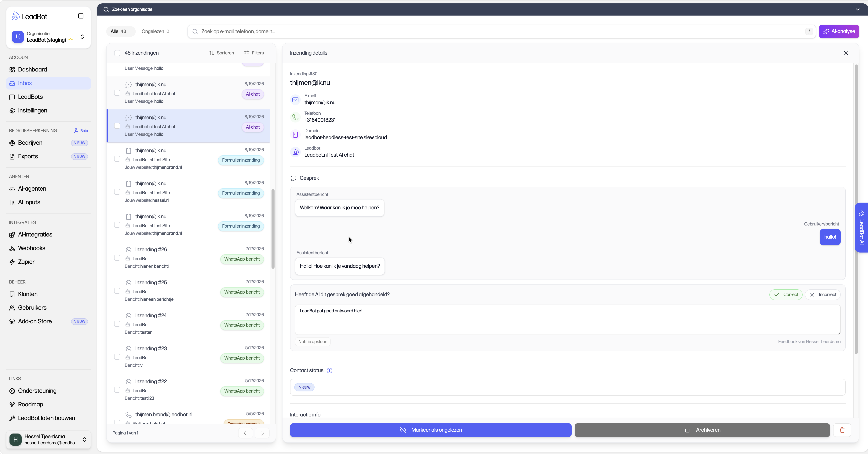This screenshot has width=868, height=454.
Task: Click the trash delete icon
Action: [x=842, y=430]
